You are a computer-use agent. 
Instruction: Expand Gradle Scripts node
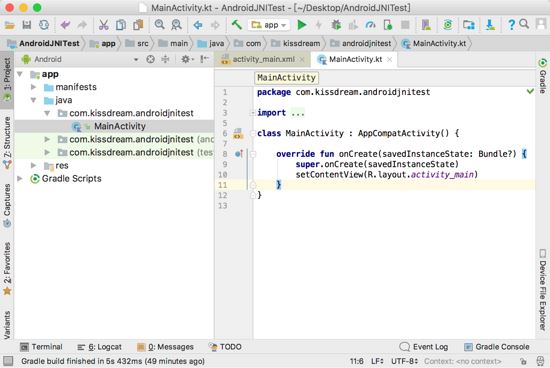[20, 179]
